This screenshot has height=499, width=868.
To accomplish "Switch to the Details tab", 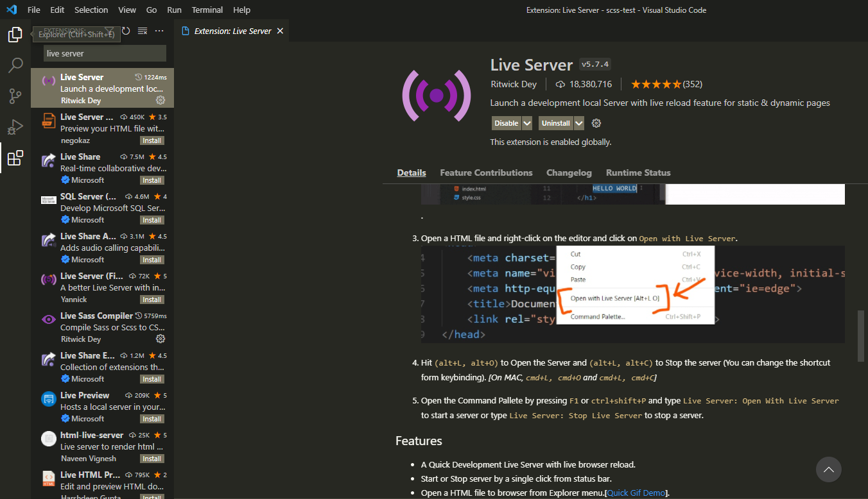I will point(412,173).
